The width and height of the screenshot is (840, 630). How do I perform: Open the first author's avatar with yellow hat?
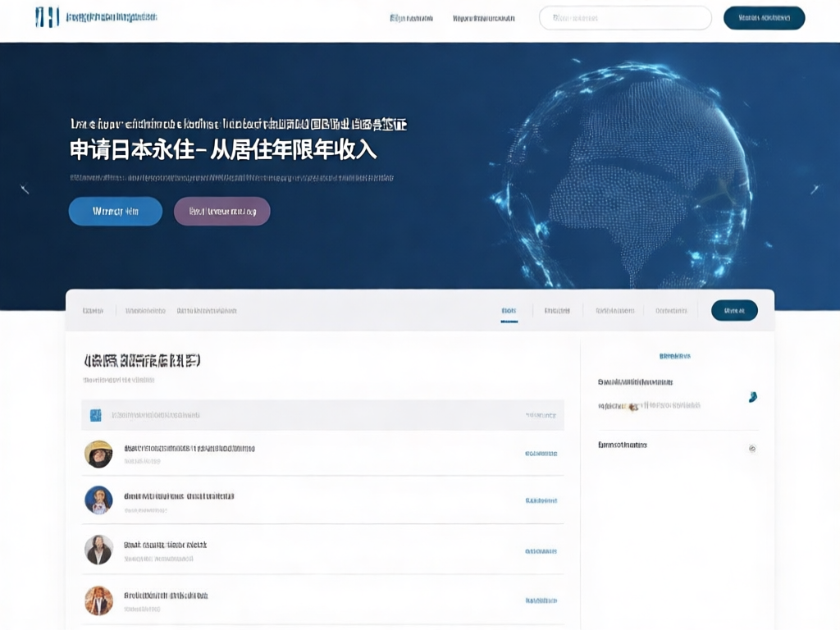coord(98,454)
